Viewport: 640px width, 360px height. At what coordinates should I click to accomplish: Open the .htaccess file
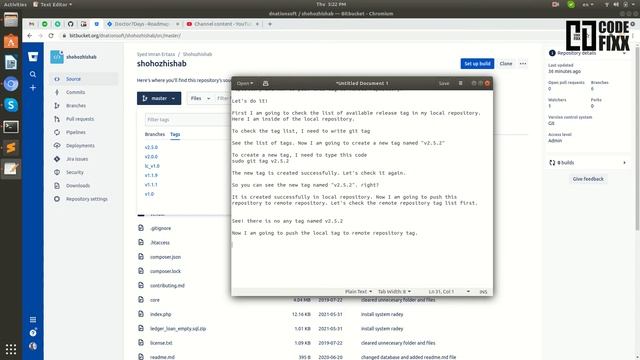tap(160, 242)
